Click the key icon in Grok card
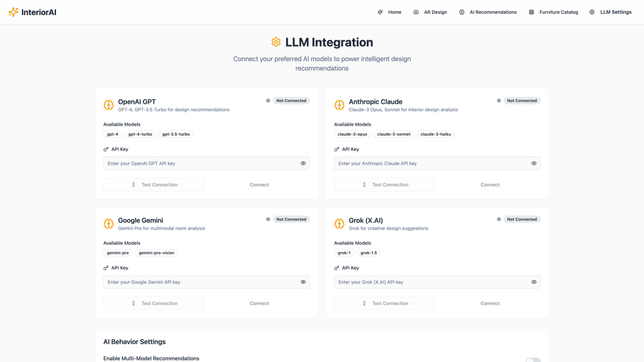The width and height of the screenshot is (644, 362). tap(337, 268)
